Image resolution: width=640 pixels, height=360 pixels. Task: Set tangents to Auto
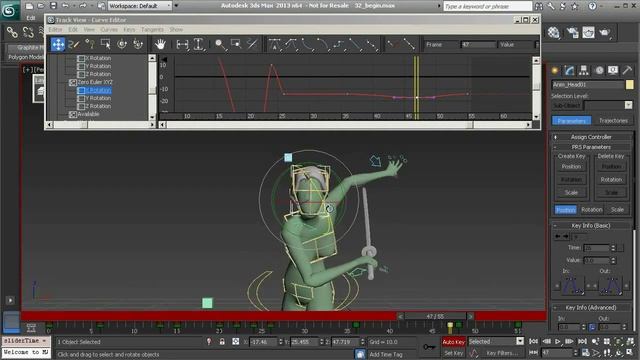click(x=274, y=44)
